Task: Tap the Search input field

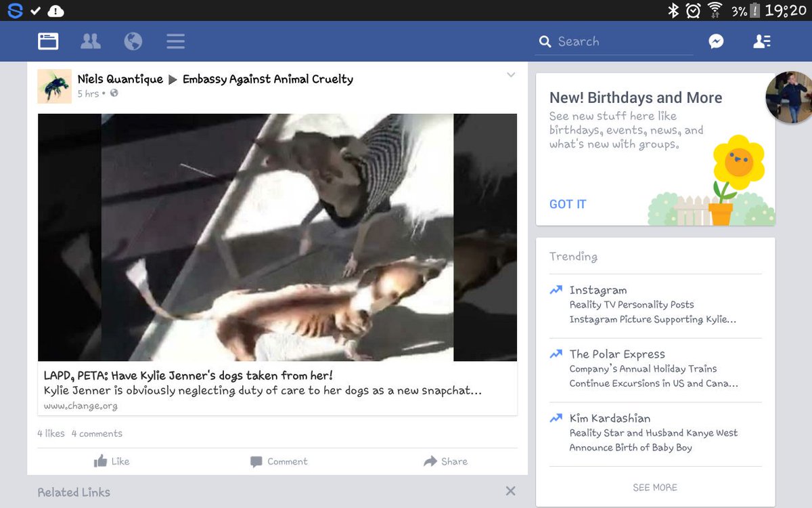Action: pyautogui.click(x=614, y=41)
